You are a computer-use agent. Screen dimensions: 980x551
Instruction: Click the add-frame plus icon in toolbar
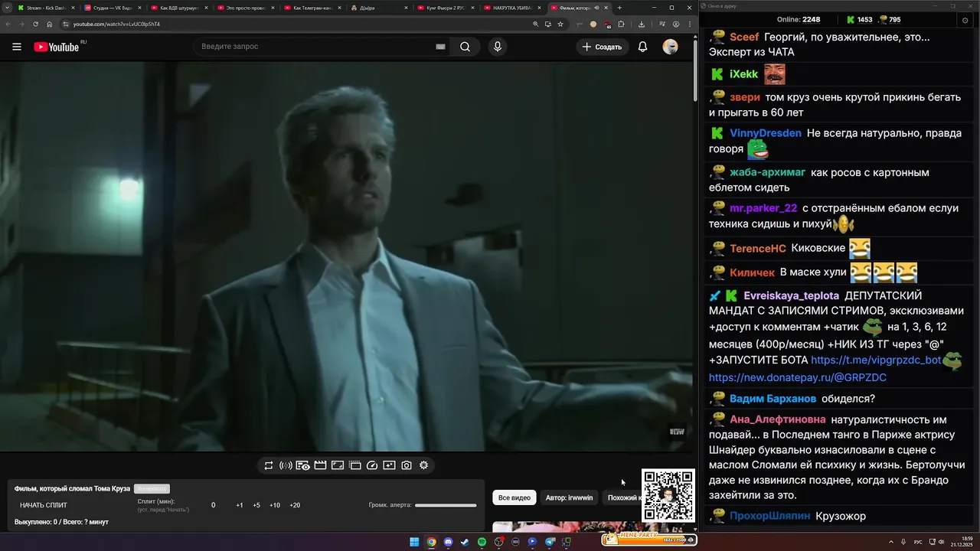click(389, 465)
